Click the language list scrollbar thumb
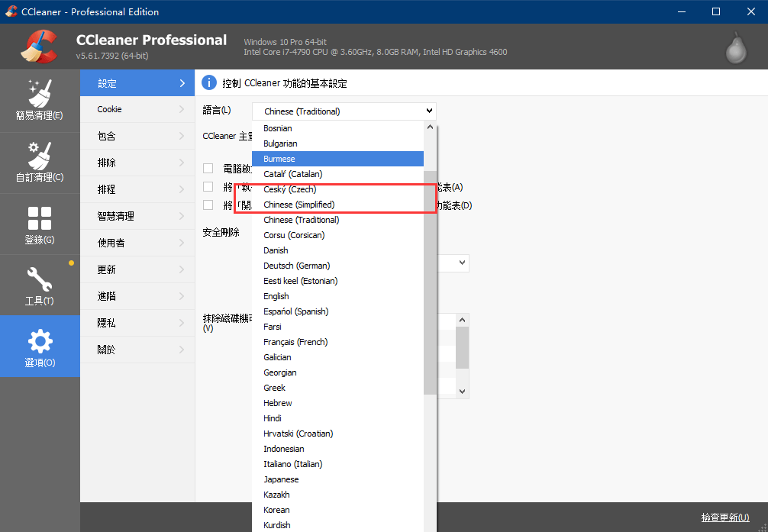Screen dimensions: 768x532 (x=430, y=282)
